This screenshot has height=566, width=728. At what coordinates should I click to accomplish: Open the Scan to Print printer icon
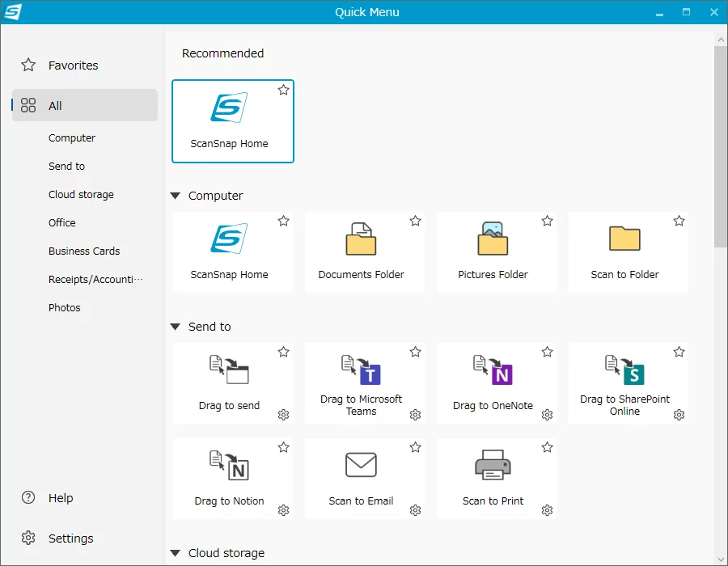[x=493, y=465]
